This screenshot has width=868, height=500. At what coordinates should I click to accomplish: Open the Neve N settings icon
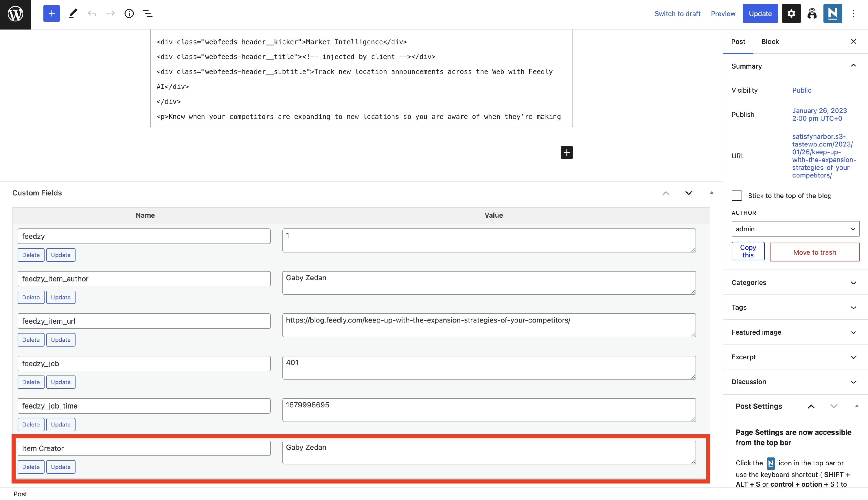832,14
